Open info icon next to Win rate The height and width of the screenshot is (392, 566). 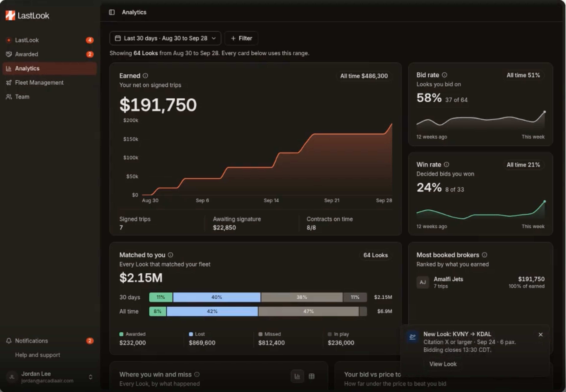(447, 165)
